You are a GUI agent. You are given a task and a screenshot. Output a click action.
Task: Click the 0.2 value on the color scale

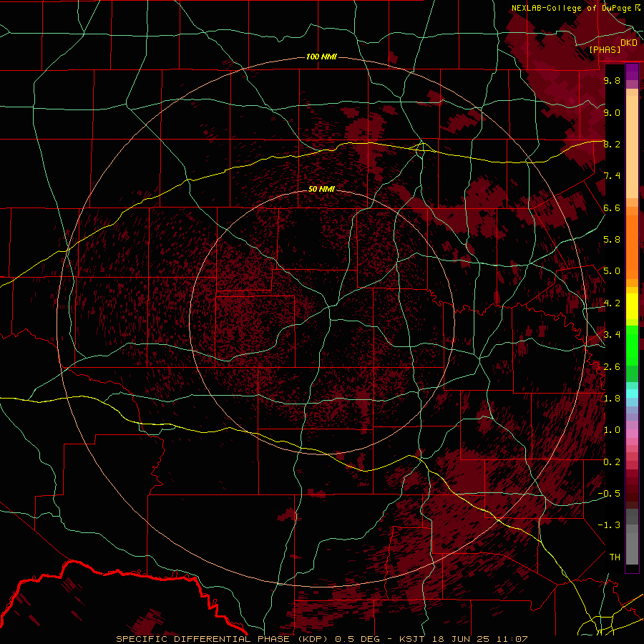coord(612,462)
